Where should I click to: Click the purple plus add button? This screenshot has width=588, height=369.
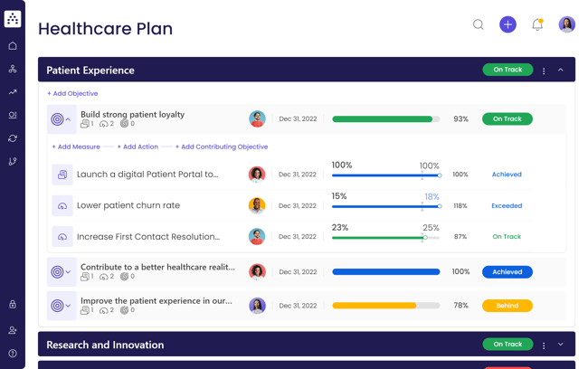507,25
